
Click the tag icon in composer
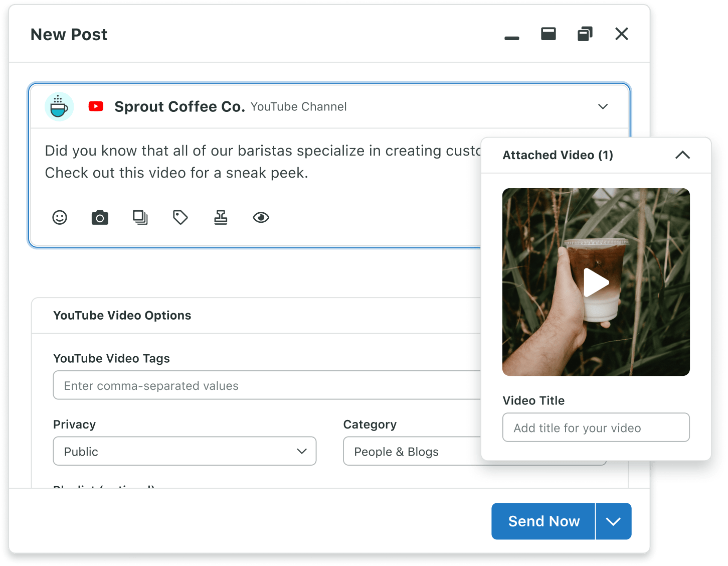[180, 217]
